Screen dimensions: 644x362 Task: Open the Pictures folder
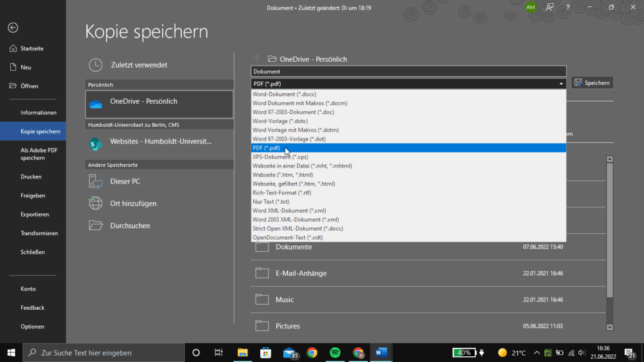428,326
